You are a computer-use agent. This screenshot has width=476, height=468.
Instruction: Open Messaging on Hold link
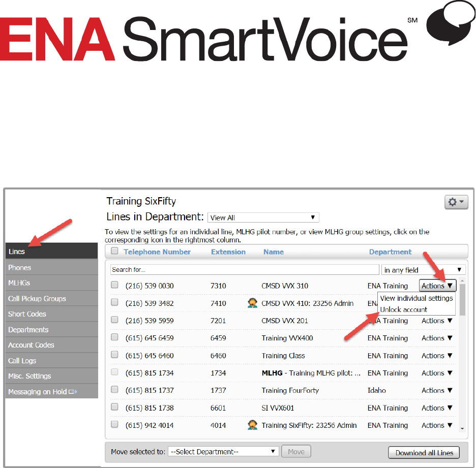[51, 391]
